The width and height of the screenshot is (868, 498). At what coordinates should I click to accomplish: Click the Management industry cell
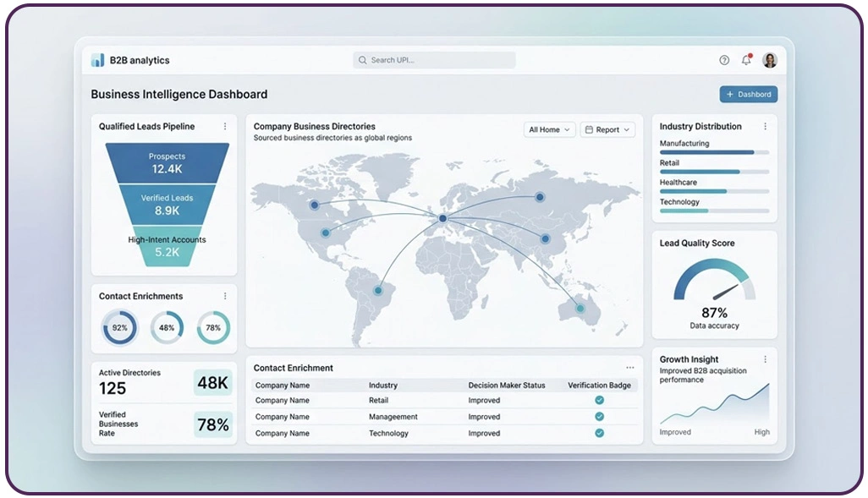click(393, 417)
